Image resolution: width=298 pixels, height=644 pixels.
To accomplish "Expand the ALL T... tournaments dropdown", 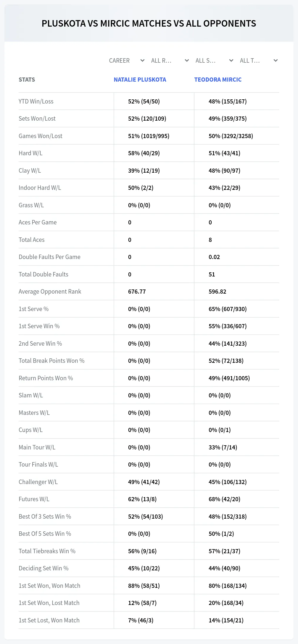I will (259, 61).
